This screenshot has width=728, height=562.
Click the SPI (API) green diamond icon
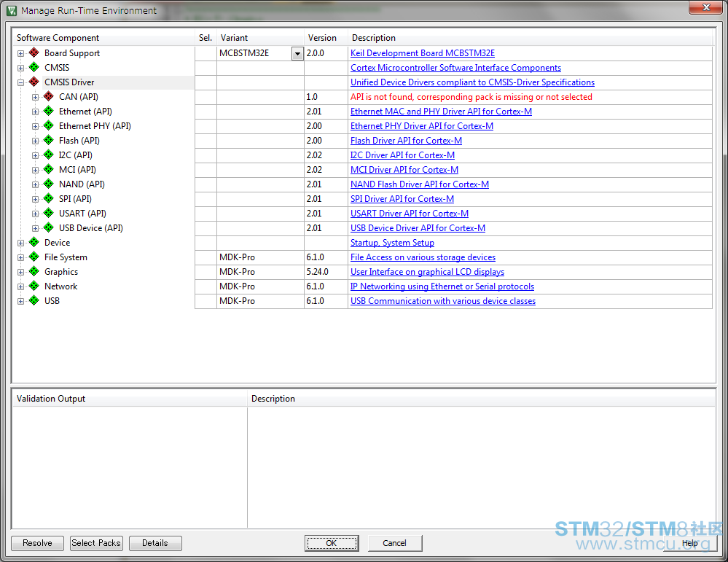point(49,198)
